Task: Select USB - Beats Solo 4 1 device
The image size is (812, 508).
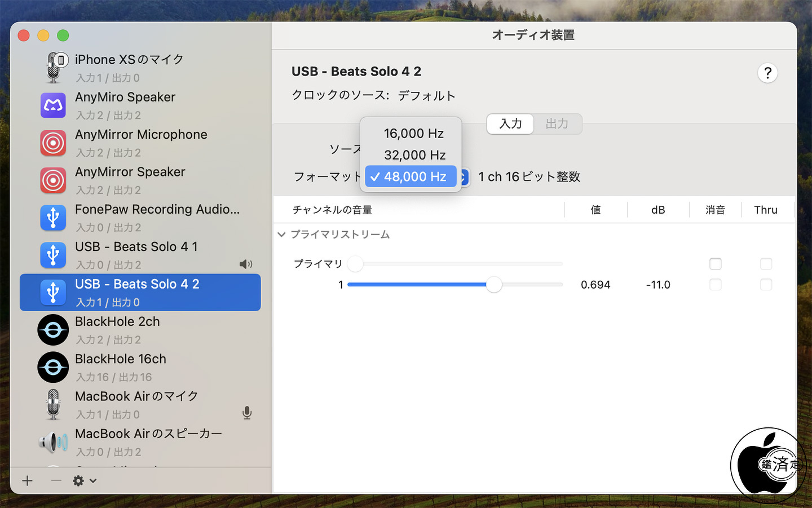Action: coord(140,255)
